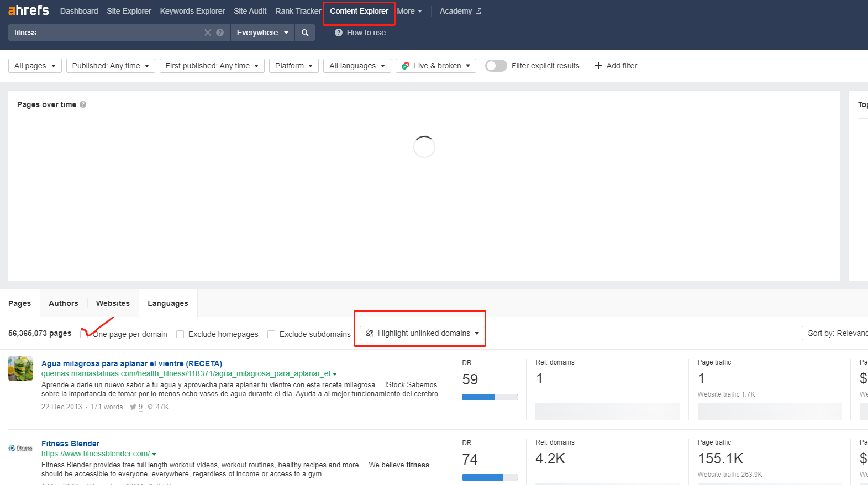Go to Dashboard
The width and height of the screenshot is (868, 485).
[79, 11]
